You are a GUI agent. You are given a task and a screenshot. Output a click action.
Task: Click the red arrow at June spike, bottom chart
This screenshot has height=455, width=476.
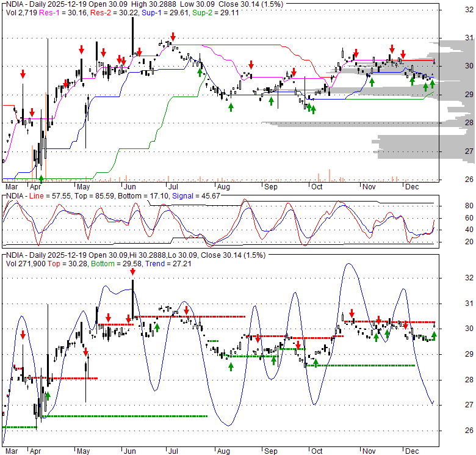[129, 318]
